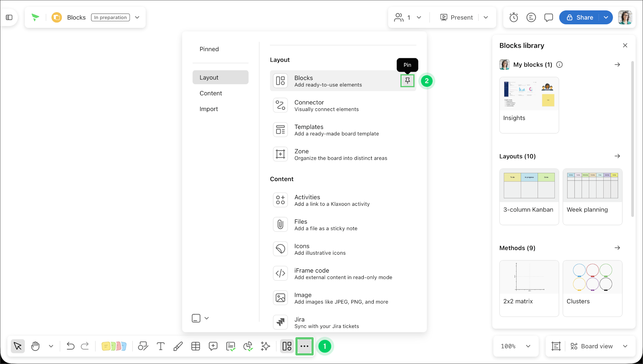The image size is (643, 364).
Task: Select the Text tool in bottom toolbar
Action: (x=161, y=346)
